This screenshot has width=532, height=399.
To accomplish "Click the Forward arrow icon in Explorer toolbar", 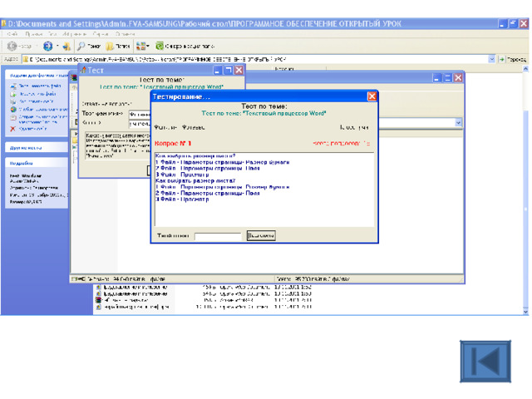I will click(x=48, y=46).
